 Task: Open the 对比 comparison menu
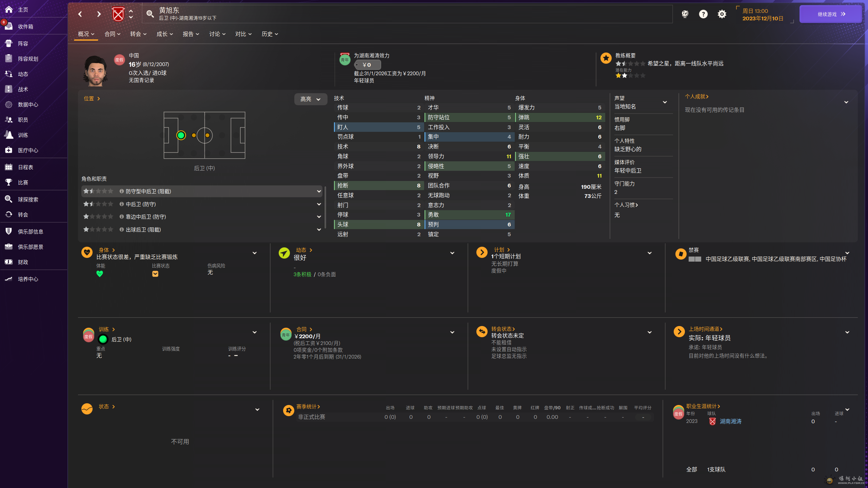tap(243, 34)
